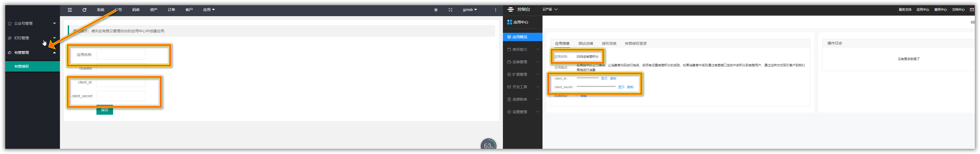Click the client_id input field
Screen dimensions: 980x154
pos(121,82)
